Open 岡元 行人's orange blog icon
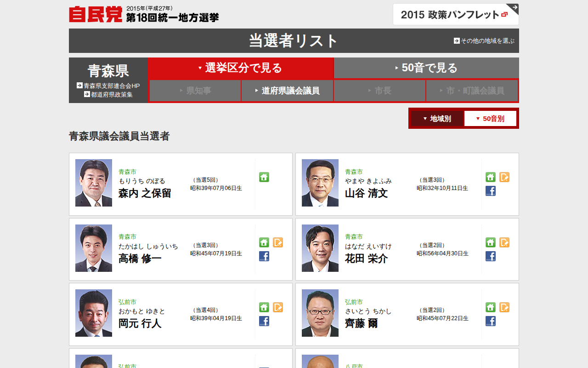Viewport: 588px width, 368px height. 278,307
